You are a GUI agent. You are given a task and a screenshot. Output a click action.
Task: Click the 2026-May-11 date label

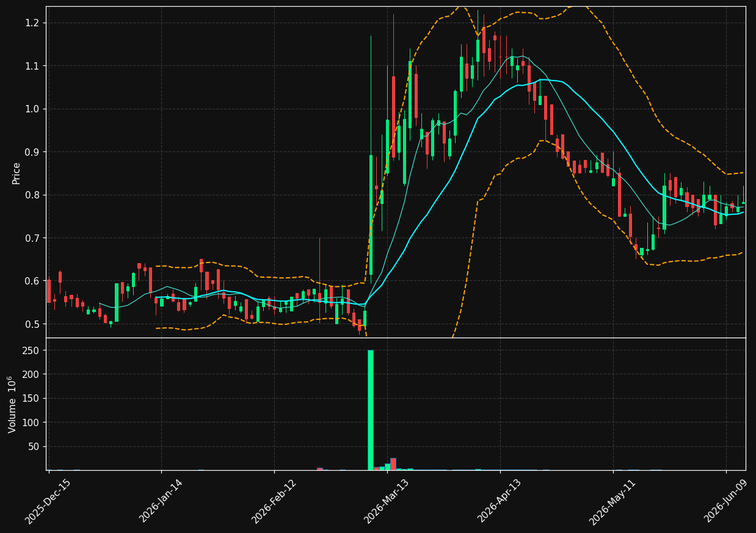point(612,501)
